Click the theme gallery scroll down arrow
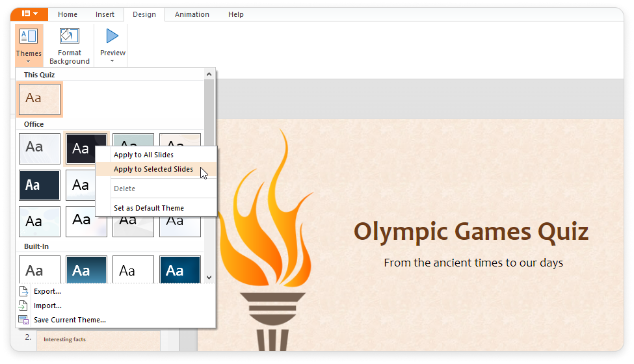The image size is (634, 364). point(209,277)
